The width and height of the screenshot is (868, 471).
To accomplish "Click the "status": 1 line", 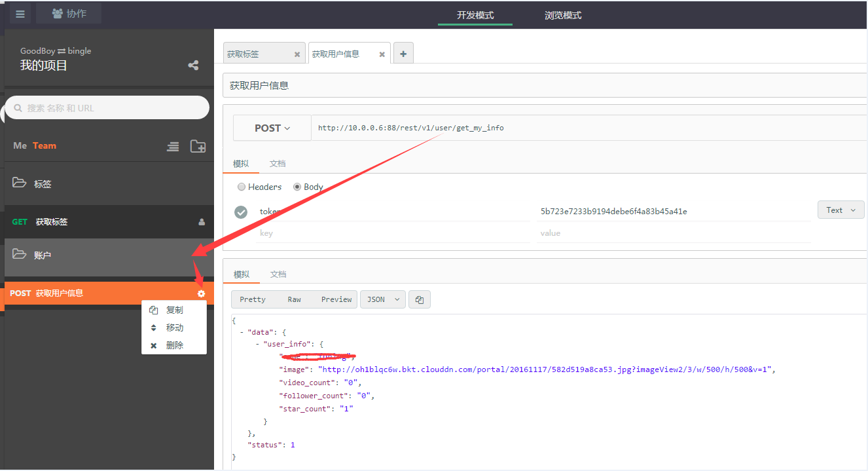I will coord(271,445).
